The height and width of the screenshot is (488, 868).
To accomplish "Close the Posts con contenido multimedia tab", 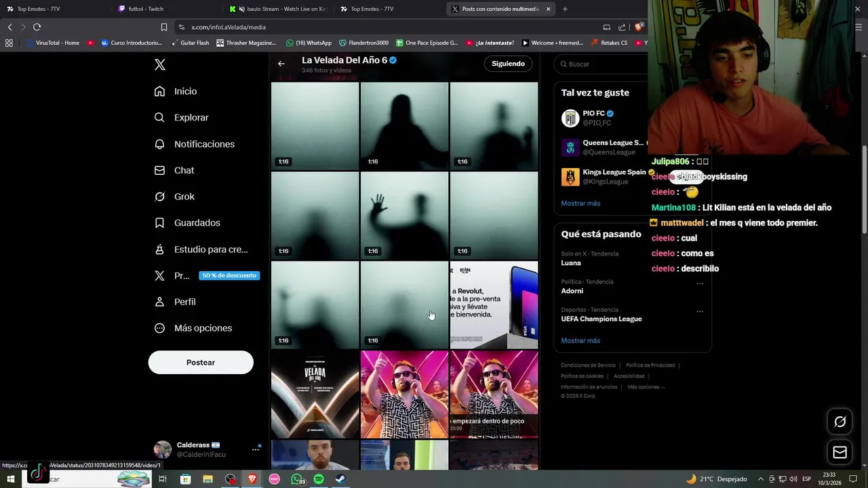I will (548, 9).
